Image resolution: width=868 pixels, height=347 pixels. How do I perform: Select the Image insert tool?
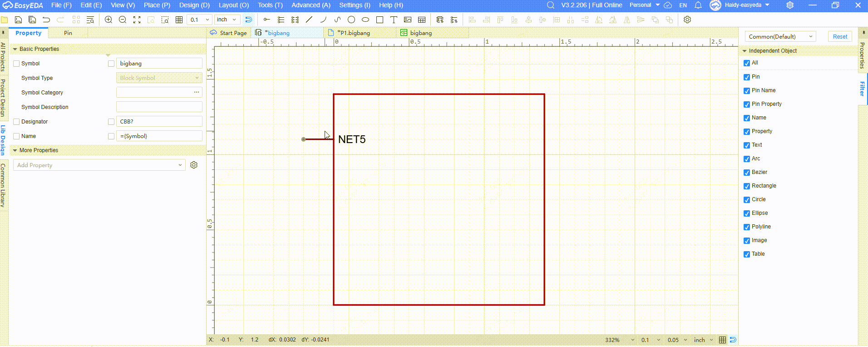click(408, 20)
